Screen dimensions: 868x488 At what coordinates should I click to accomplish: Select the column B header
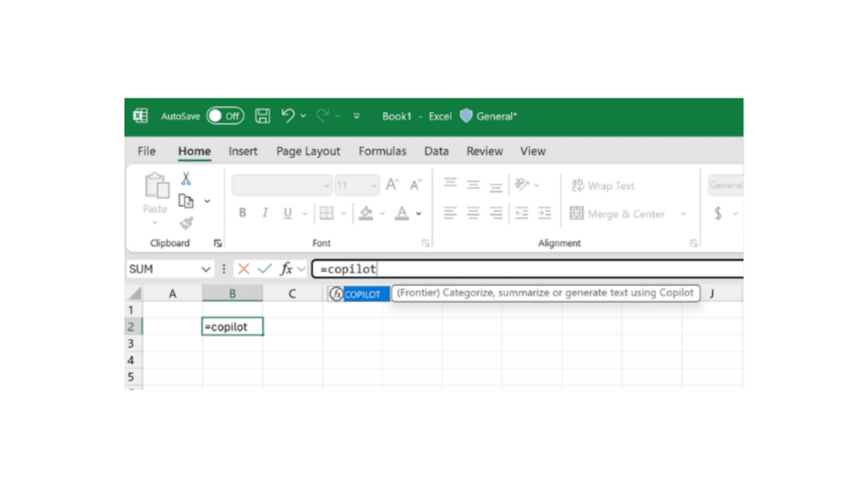tap(232, 293)
